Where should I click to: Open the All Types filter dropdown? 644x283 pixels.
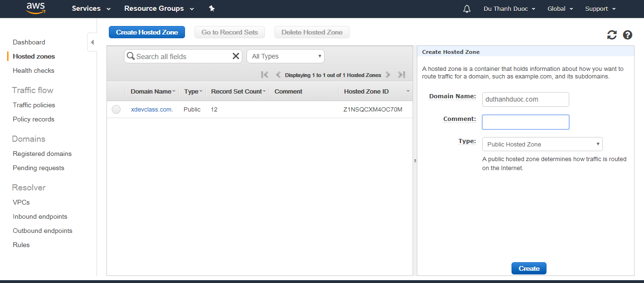285,56
